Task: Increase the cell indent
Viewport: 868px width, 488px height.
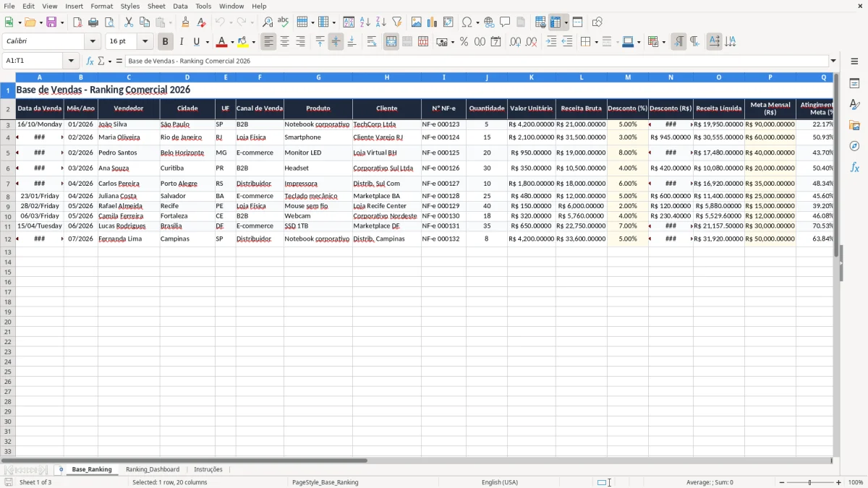Action: tap(551, 42)
